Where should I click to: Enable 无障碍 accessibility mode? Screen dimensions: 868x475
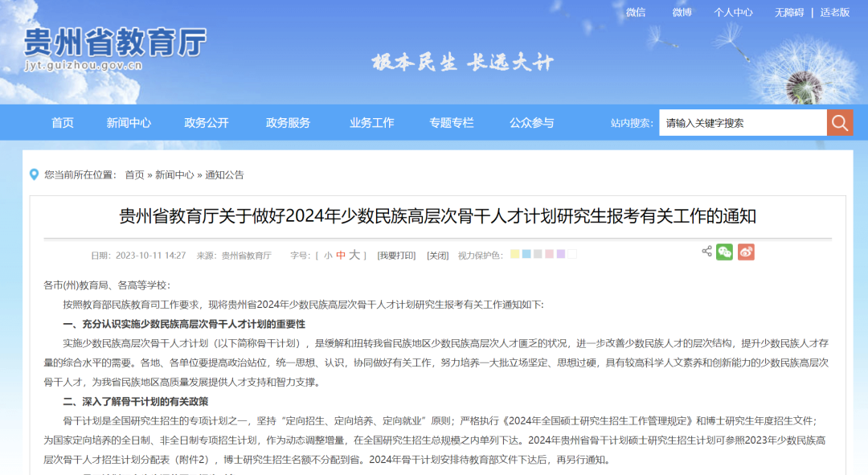788,12
